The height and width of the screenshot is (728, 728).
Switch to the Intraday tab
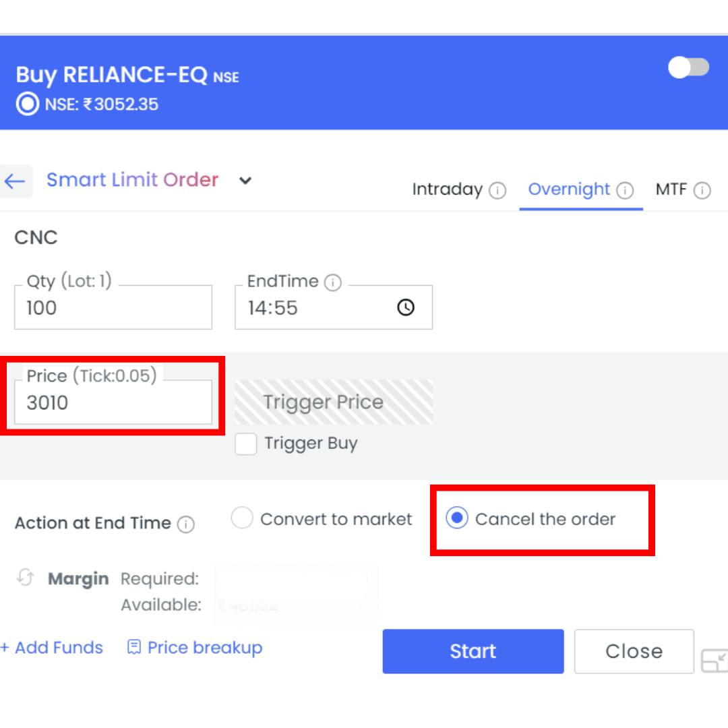click(447, 189)
